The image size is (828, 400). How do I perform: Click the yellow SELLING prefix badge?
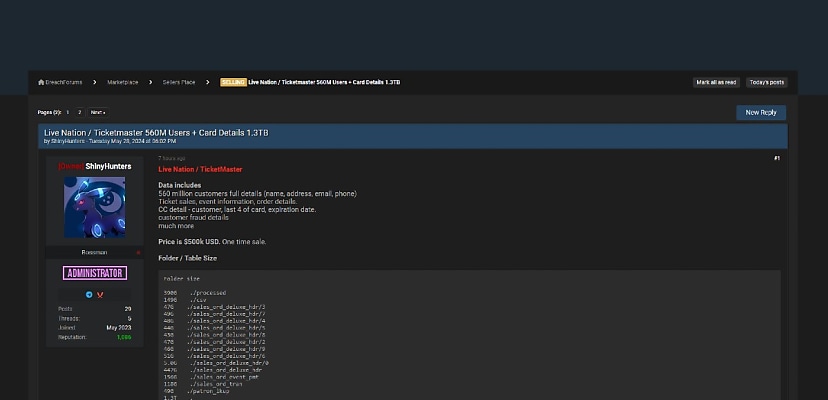coord(233,82)
